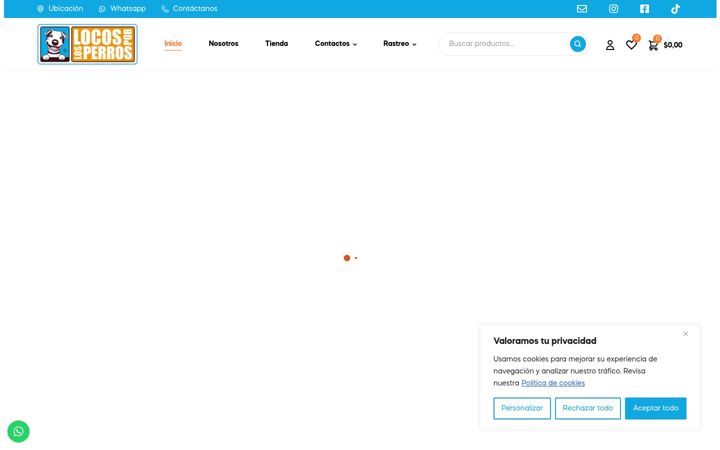Open the Política de cookies link

(x=553, y=383)
